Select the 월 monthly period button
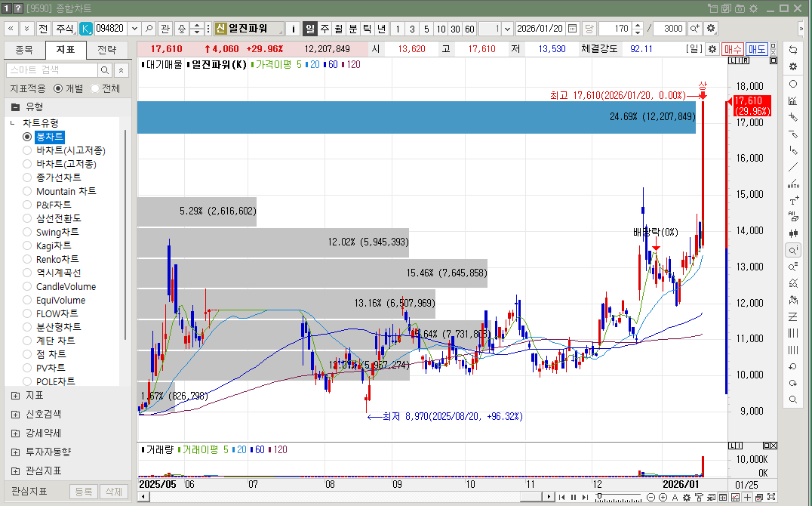The image size is (812, 506). [339, 29]
